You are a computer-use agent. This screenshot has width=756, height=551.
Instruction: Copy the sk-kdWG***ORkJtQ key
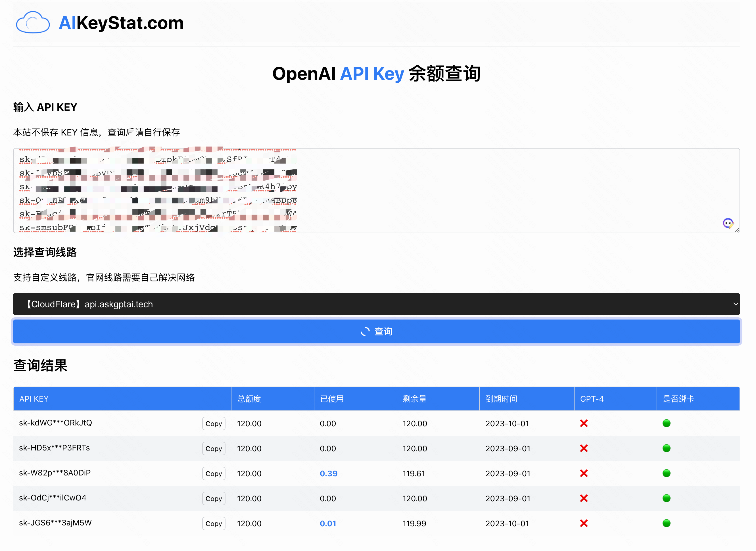(214, 423)
